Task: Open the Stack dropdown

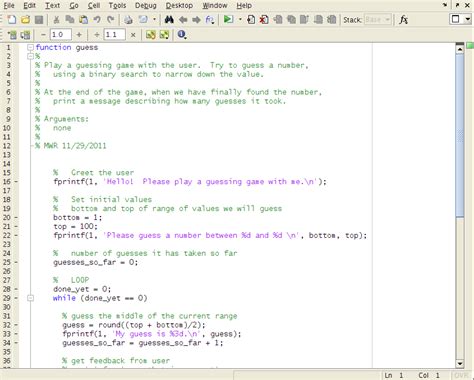Action: (x=378, y=20)
